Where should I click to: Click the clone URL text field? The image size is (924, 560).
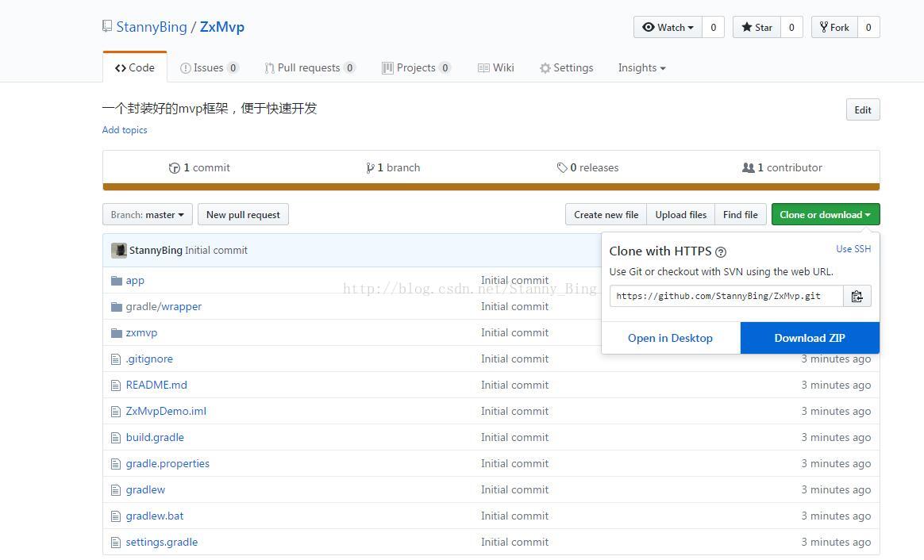pyautogui.click(x=726, y=296)
